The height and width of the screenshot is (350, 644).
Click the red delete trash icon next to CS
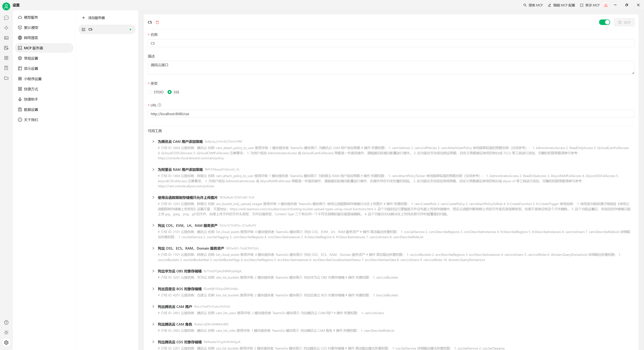pyautogui.click(x=157, y=22)
